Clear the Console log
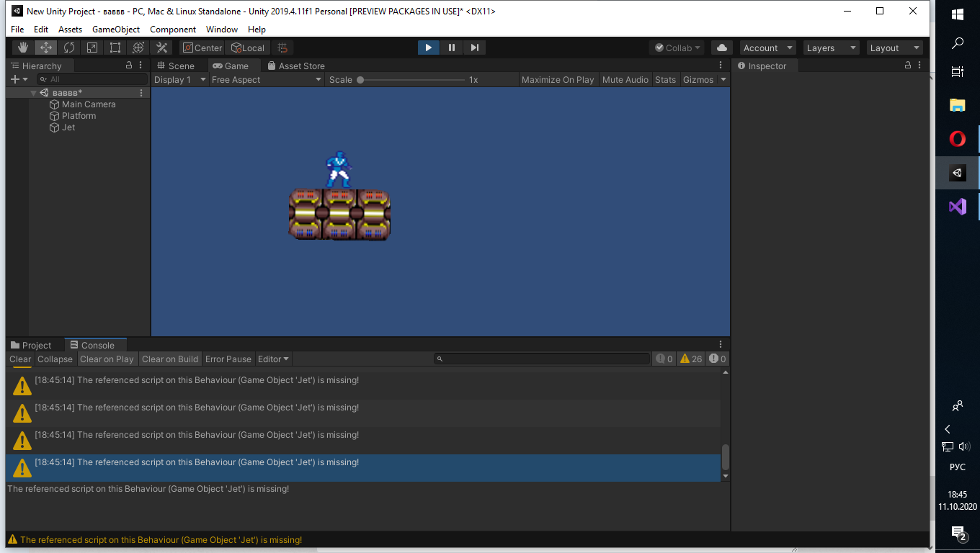The image size is (980, 553). [x=20, y=359]
